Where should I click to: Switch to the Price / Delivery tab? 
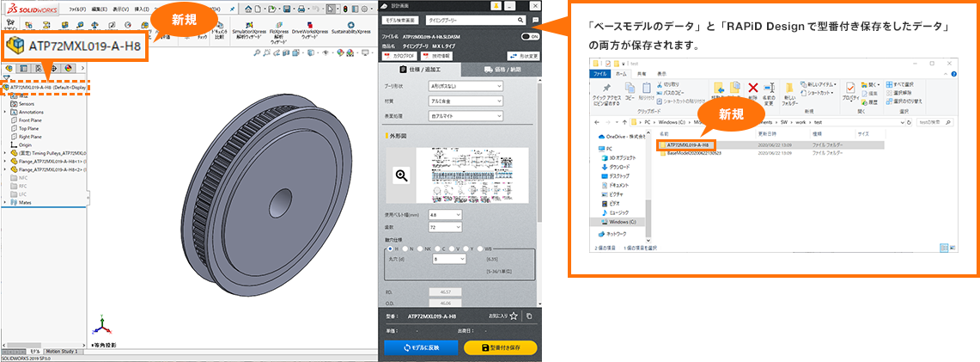(502, 69)
